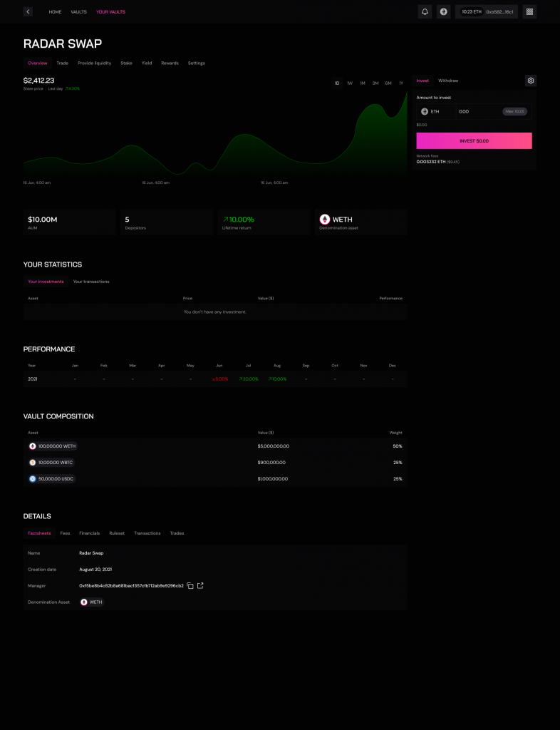Click the amount to invest input
This screenshot has width=560, height=730.
(478, 112)
